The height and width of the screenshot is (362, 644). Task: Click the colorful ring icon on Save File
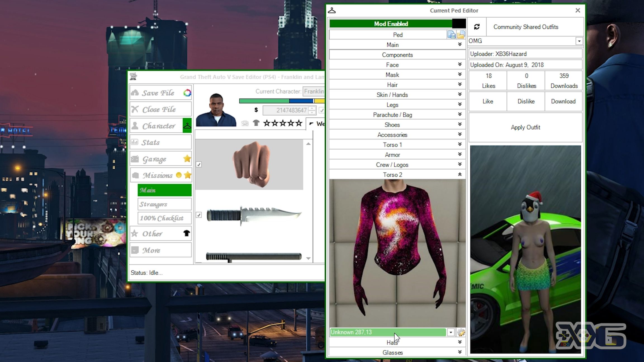[187, 93]
